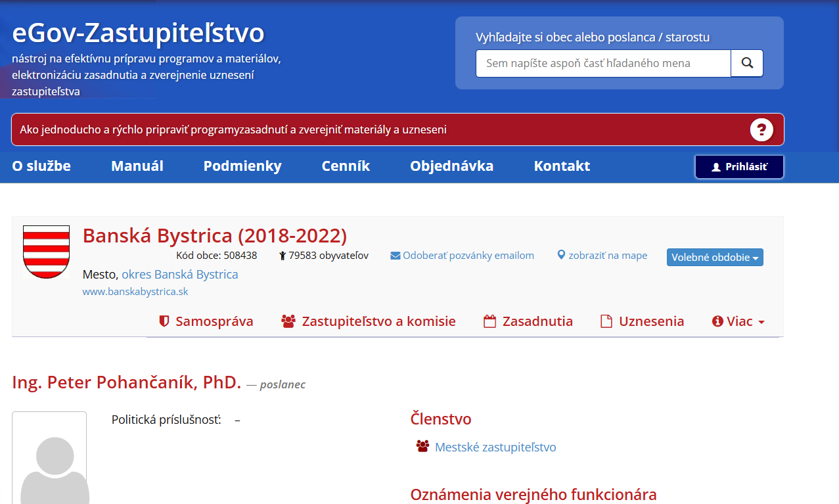Click the zobraziť na mape link
839x504 pixels.
pyautogui.click(x=608, y=256)
